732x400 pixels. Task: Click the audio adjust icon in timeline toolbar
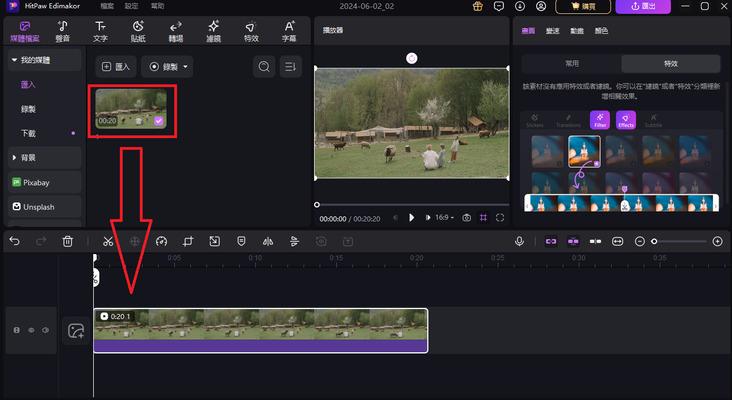point(294,241)
